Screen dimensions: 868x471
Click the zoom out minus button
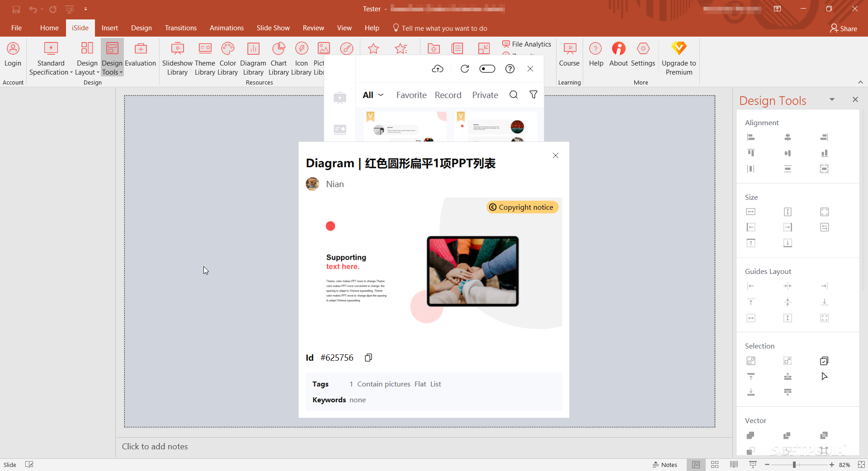(767, 465)
